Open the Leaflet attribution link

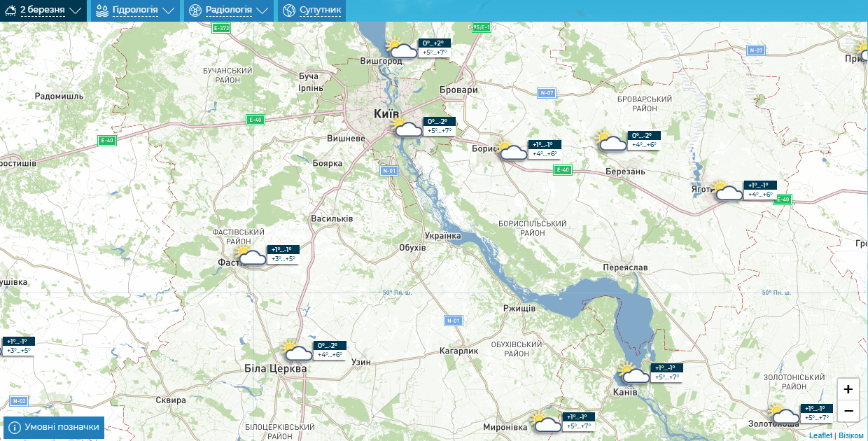click(820, 435)
